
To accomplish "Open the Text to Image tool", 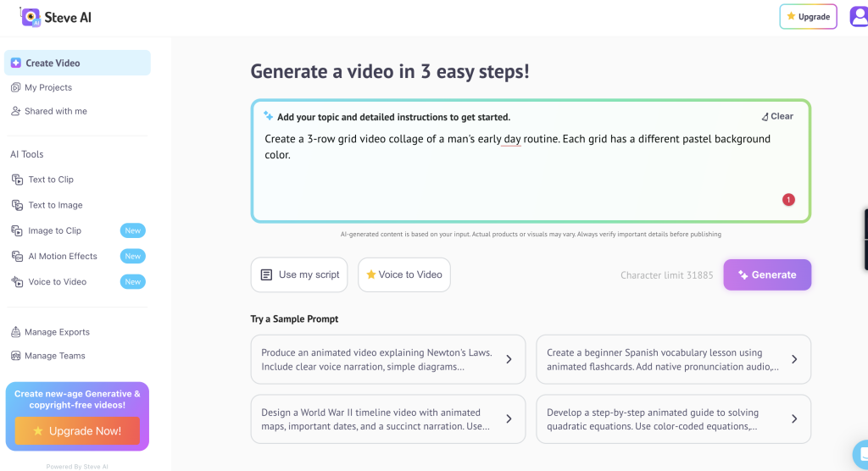I will pyautogui.click(x=55, y=205).
